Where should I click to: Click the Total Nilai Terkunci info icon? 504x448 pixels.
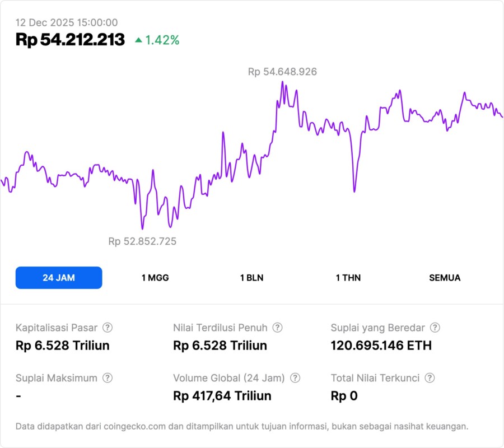point(429,378)
